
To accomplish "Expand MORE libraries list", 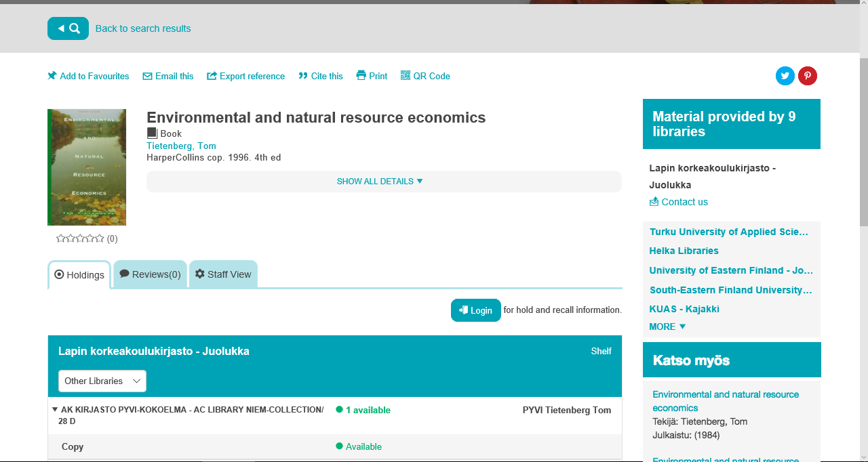I will 667,327.
